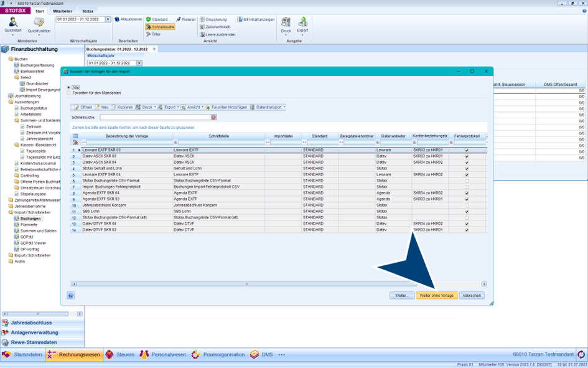
Task: Clear the Schnellsuche field with the red icon
Action: pyautogui.click(x=213, y=118)
